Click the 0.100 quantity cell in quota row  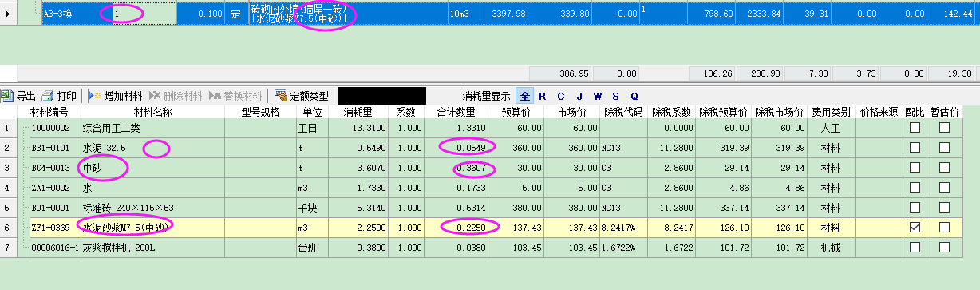(201, 14)
